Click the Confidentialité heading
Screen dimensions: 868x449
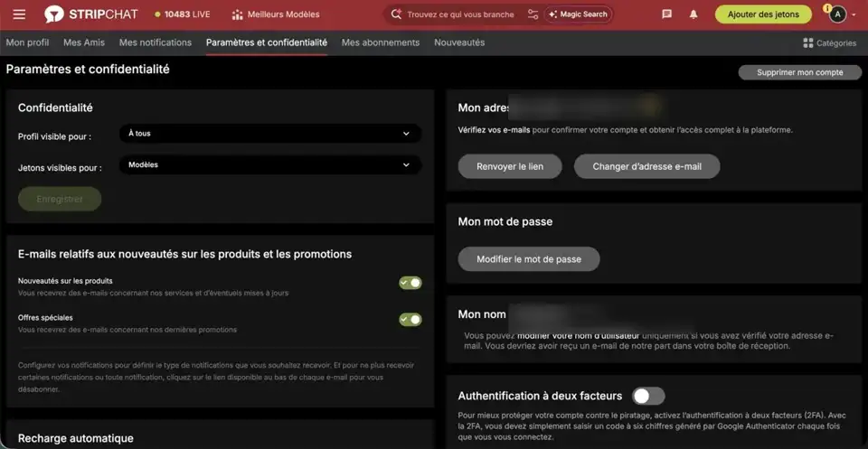(55, 108)
